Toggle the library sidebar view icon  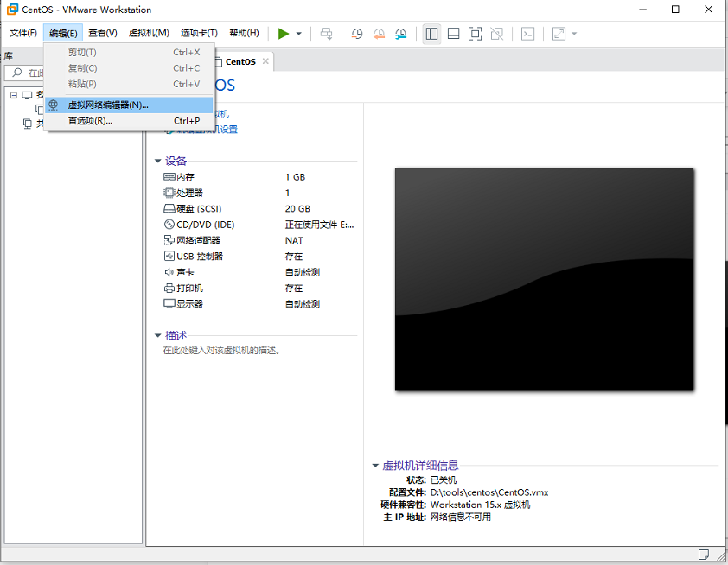[431, 34]
